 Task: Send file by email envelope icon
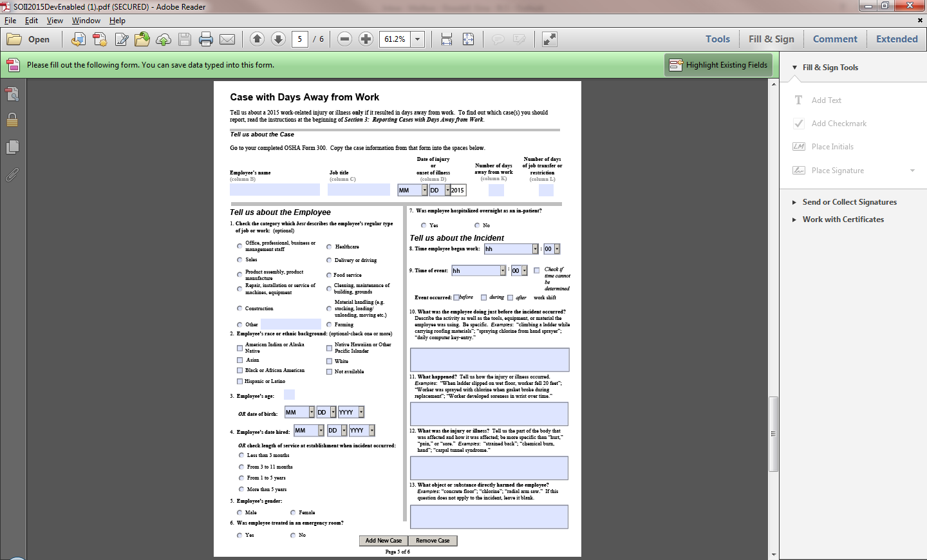point(227,39)
